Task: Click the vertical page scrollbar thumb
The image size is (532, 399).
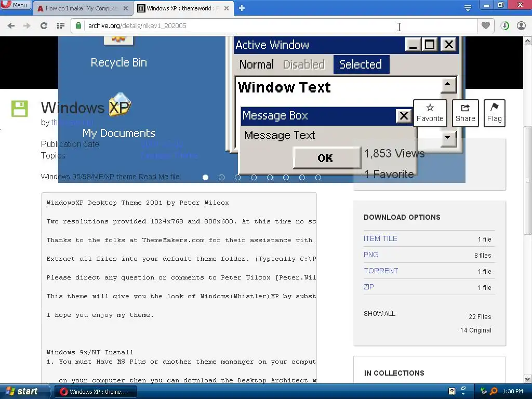Action: pyautogui.click(x=528, y=180)
